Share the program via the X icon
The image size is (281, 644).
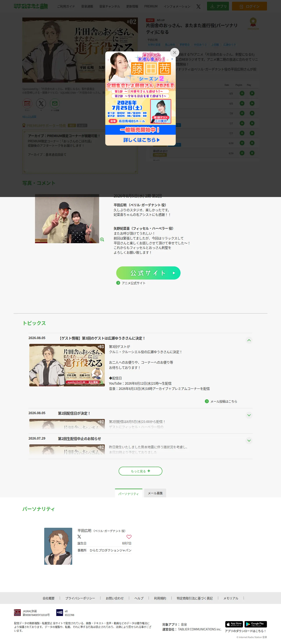[41, 104]
